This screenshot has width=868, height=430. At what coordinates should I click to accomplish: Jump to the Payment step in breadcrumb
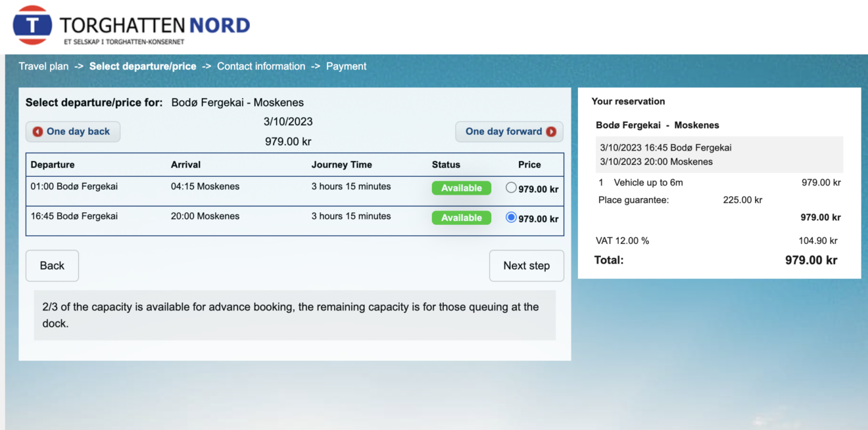click(x=347, y=66)
